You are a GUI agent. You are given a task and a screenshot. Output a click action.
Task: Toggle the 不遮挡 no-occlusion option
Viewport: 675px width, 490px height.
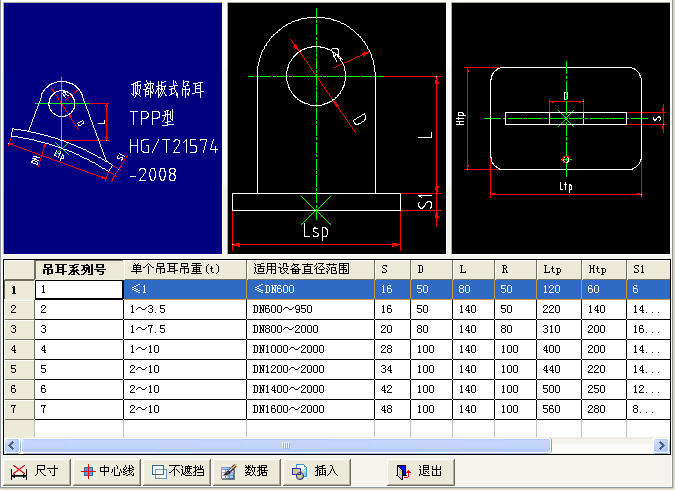click(x=178, y=471)
